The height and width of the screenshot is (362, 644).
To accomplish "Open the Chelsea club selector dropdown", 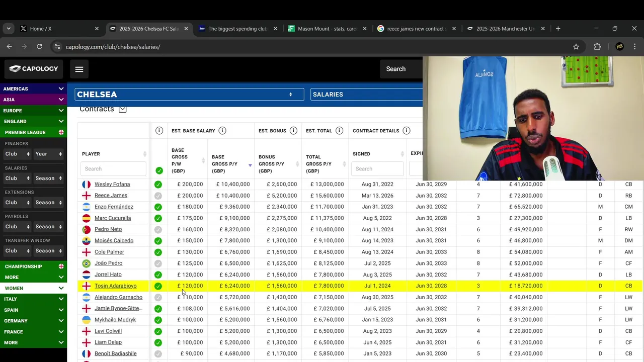I will point(189,95).
